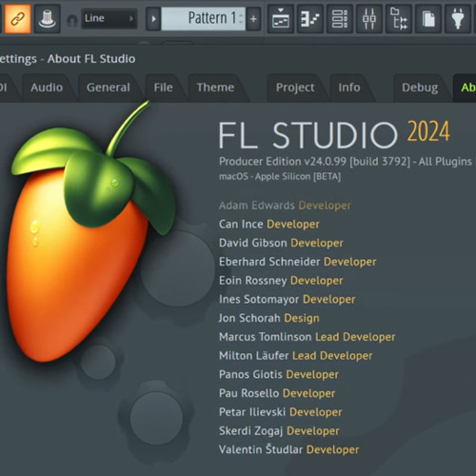Viewport: 476px width, 476px height.
Task: Click the macOS - Apple Silicon [BETA] text
Action: coord(280,176)
